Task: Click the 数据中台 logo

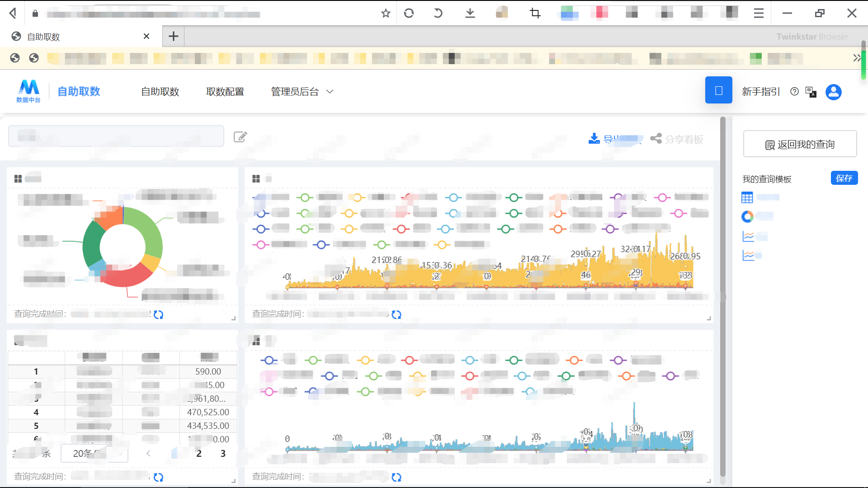Action: [x=28, y=91]
